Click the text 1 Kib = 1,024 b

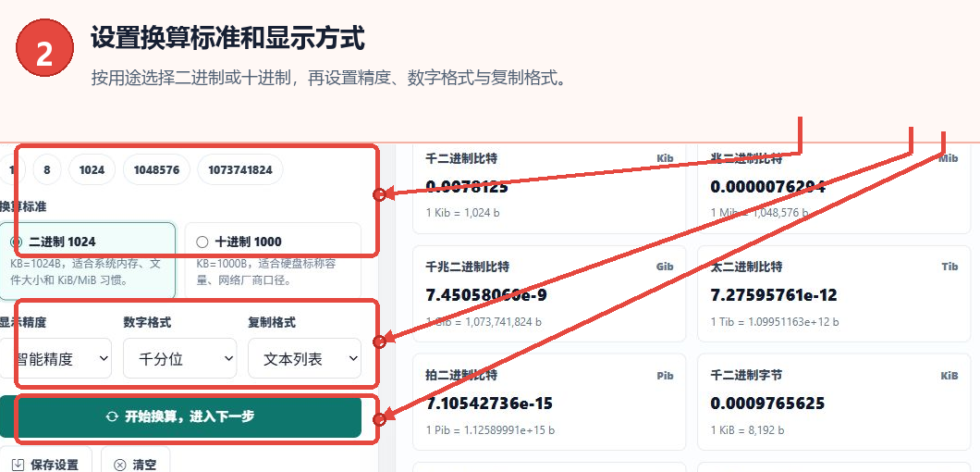point(462,213)
